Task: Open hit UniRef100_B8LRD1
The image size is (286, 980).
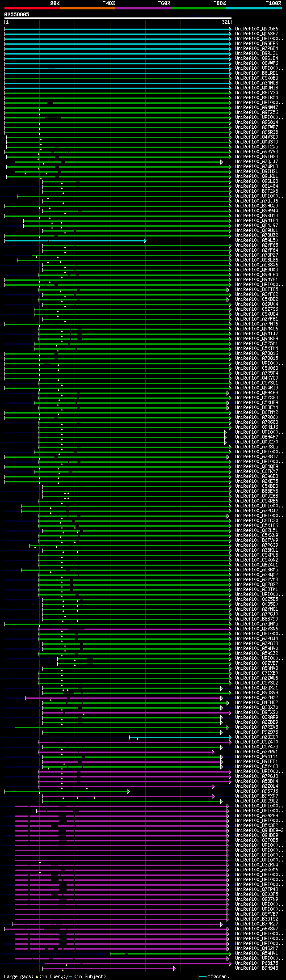Action: pyautogui.click(x=257, y=73)
